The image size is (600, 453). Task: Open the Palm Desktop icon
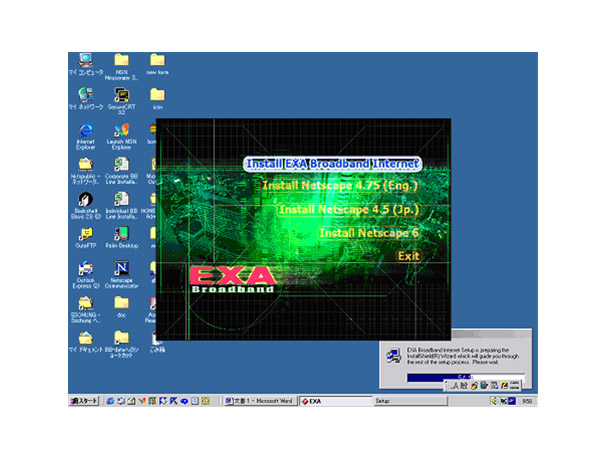[x=121, y=234]
